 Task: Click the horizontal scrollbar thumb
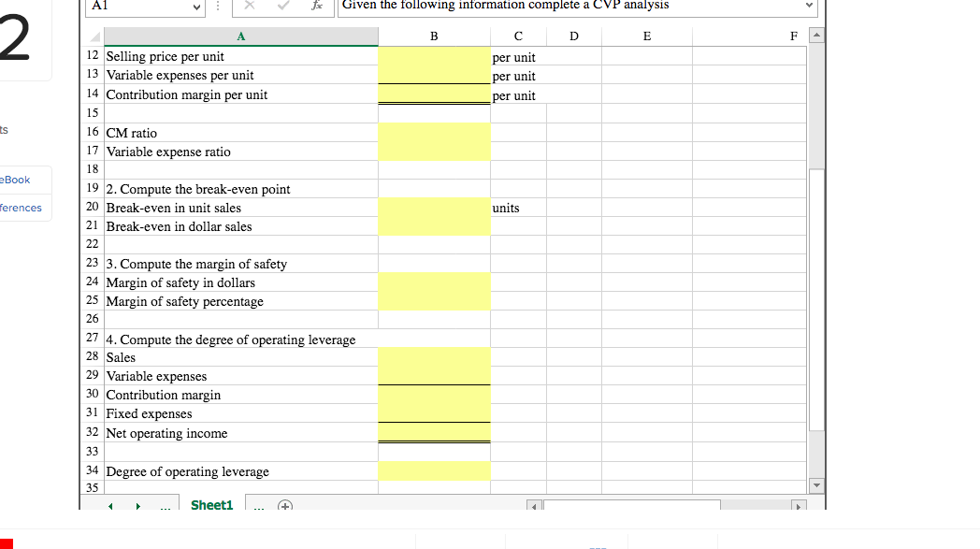click(632, 506)
